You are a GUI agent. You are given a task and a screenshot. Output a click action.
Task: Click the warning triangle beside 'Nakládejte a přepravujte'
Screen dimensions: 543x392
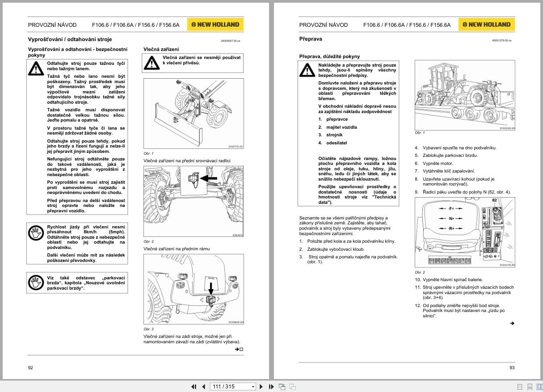point(307,71)
